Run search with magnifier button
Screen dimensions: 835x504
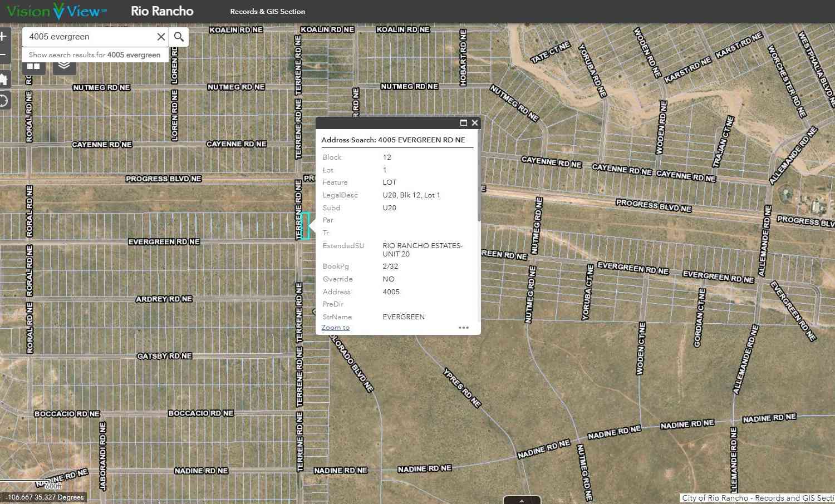click(179, 37)
